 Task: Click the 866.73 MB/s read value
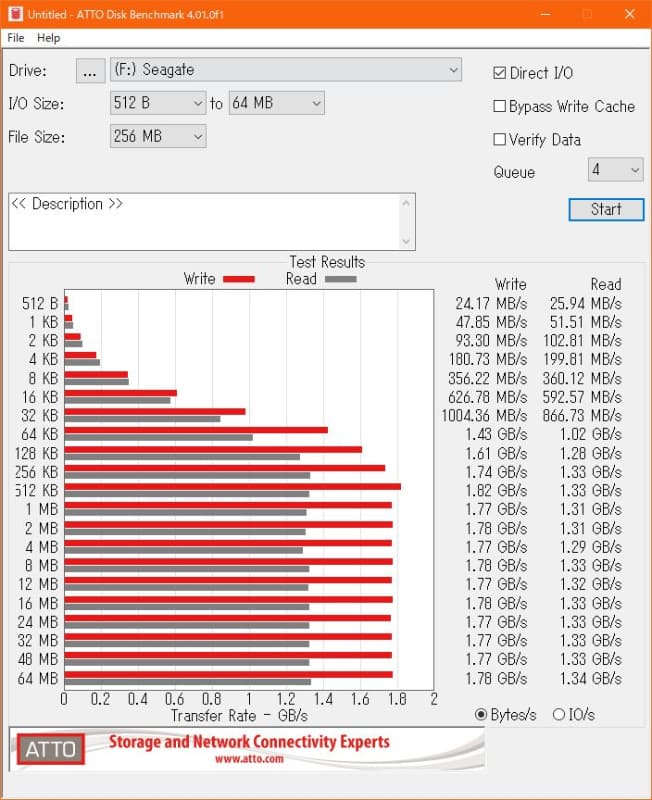click(x=582, y=415)
